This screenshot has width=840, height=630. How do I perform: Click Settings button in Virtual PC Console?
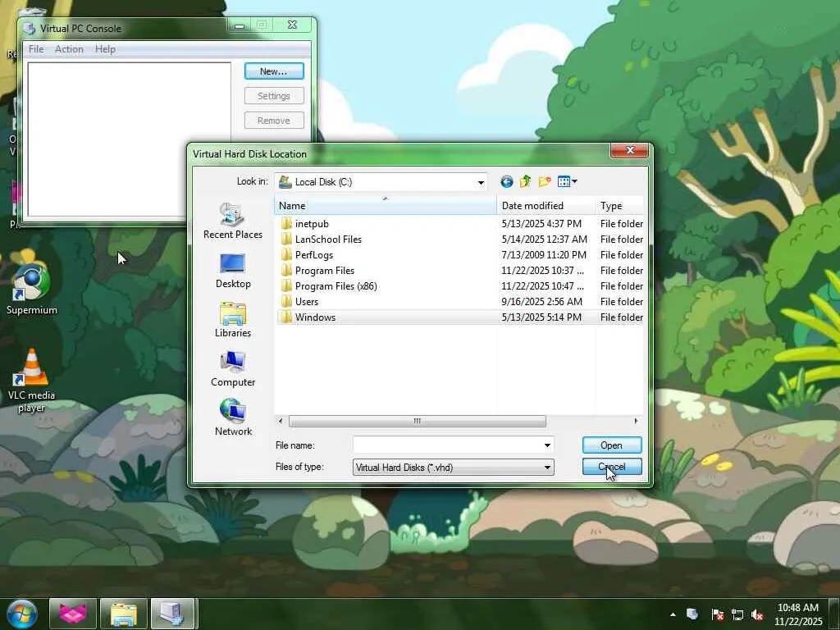click(x=274, y=96)
